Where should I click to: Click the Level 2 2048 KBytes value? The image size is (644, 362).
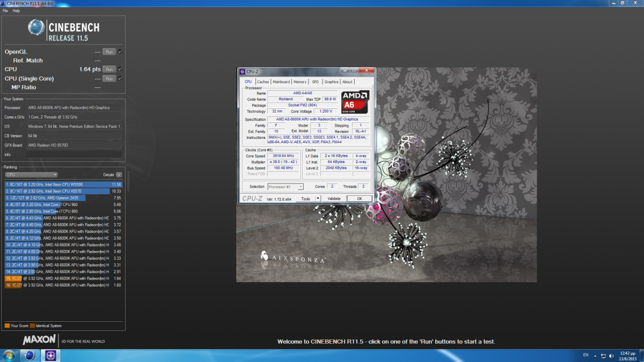click(338, 168)
